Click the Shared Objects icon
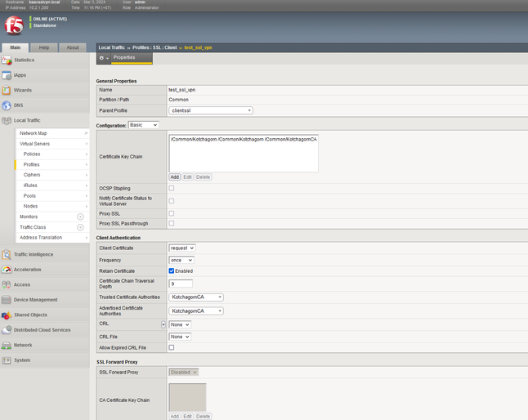The image size is (528, 420). 7,315
